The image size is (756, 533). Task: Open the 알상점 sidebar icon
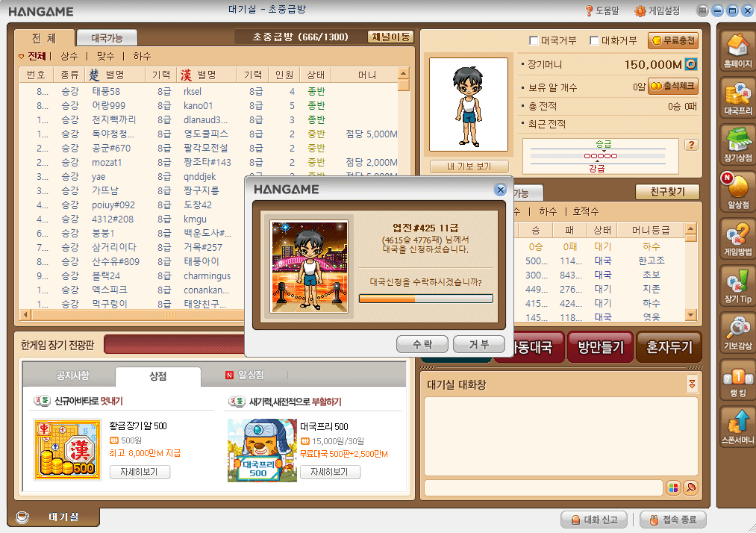(x=737, y=192)
